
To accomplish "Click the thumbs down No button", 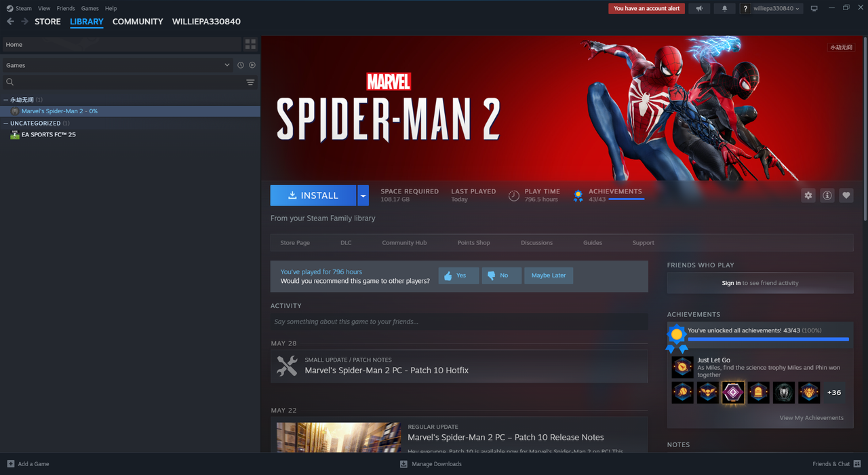I will [x=502, y=275].
